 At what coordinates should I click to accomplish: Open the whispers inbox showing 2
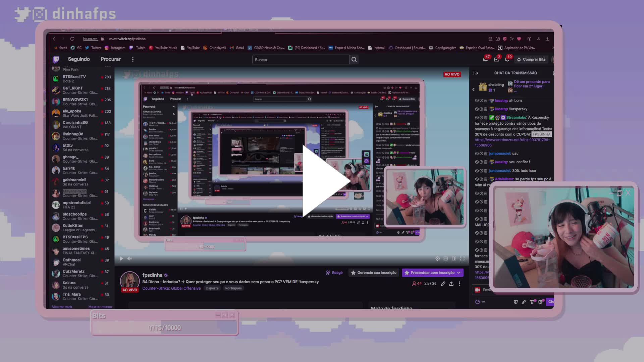496,59
